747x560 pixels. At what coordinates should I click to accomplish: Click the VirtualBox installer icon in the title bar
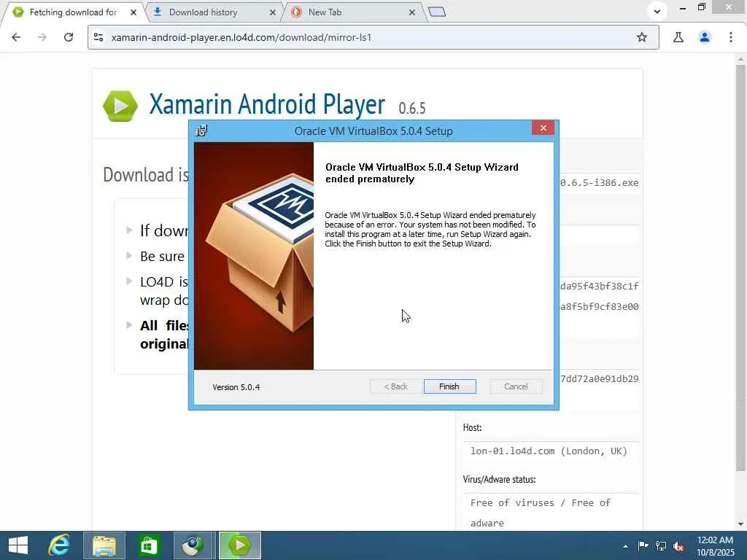201,131
